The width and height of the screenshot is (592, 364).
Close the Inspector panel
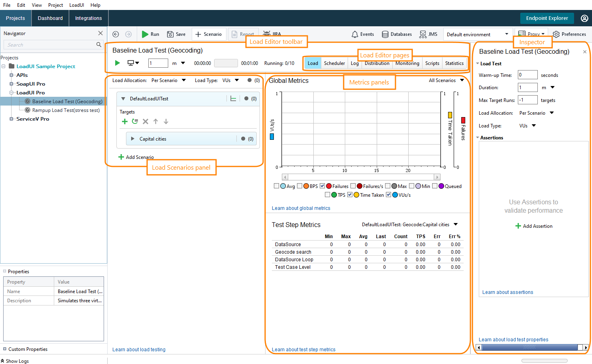585,52
